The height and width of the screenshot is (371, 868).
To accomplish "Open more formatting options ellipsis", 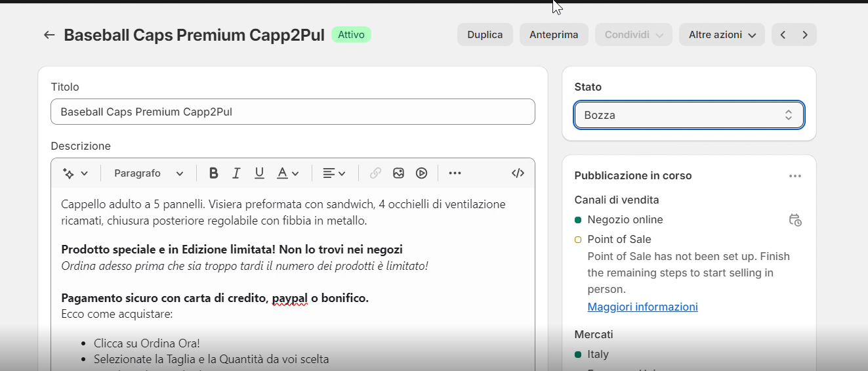I will coord(455,173).
